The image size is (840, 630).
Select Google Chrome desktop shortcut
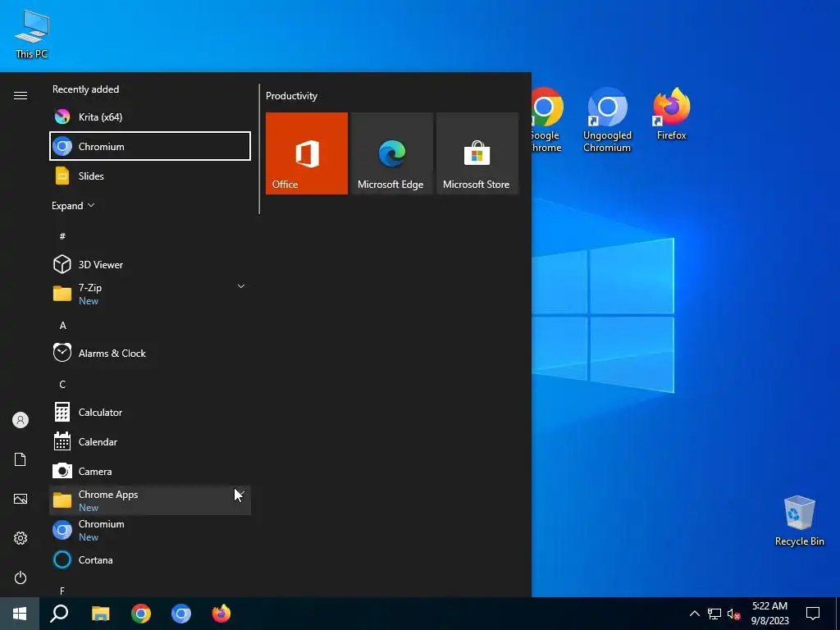tap(546, 120)
